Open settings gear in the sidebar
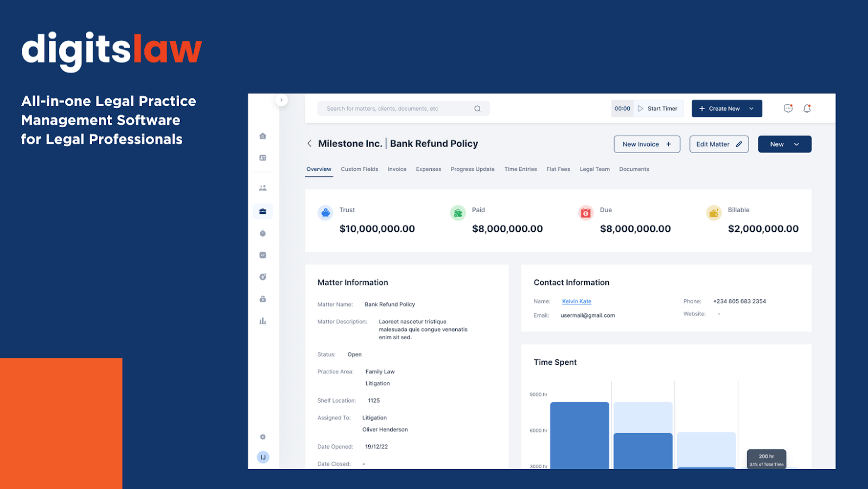Viewport: 868px width, 489px height. click(x=263, y=437)
